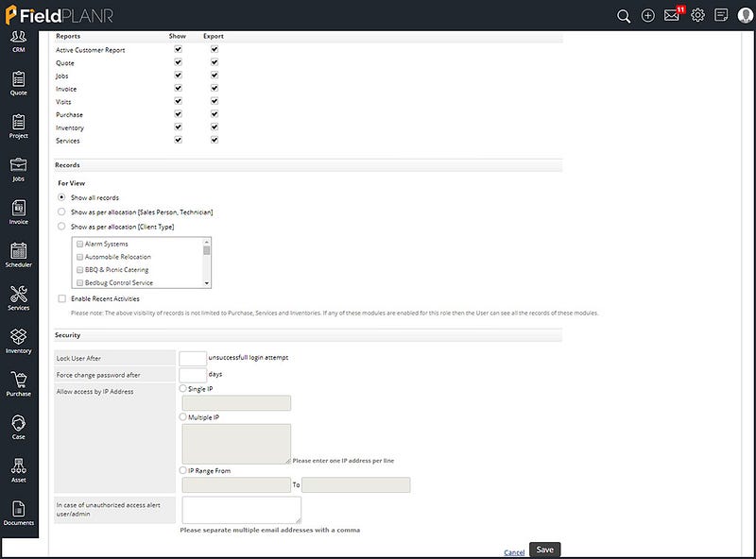Toggle Show checkbox for Purchase report
756x559 pixels.
[x=178, y=114]
